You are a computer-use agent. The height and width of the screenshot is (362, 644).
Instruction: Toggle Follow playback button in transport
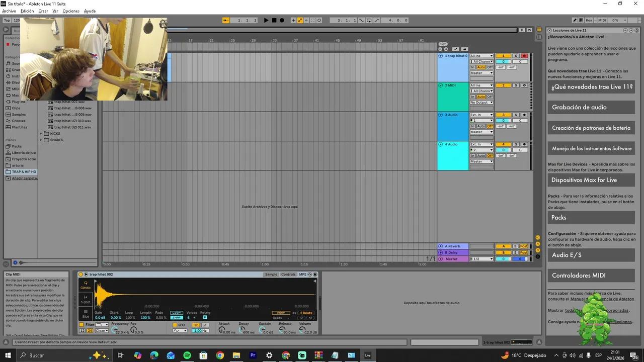pyautogui.click(x=226, y=20)
